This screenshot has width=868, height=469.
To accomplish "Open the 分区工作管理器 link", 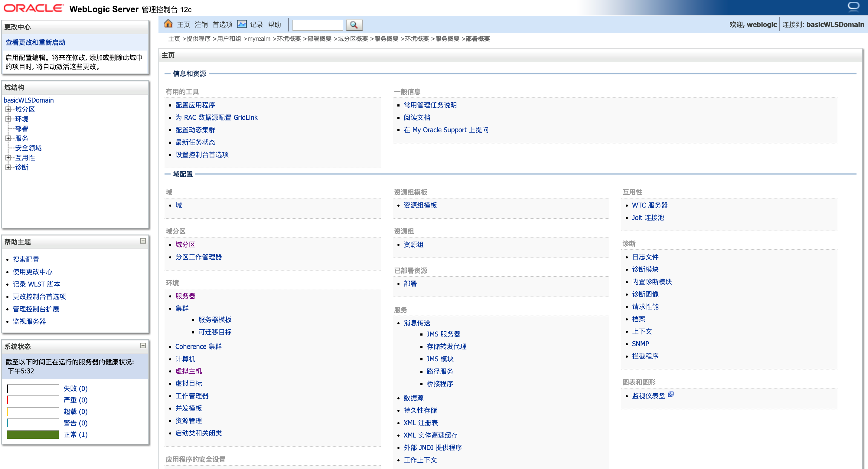I will point(198,257).
